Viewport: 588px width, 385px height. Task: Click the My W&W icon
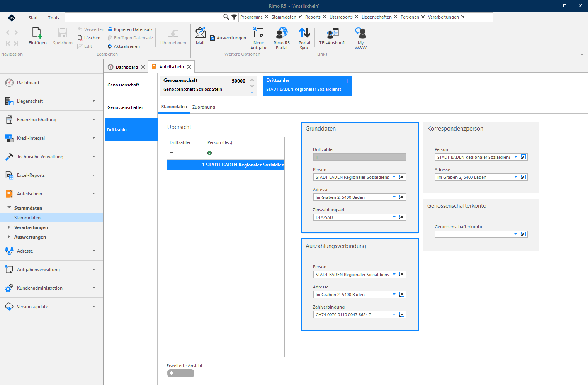click(360, 33)
